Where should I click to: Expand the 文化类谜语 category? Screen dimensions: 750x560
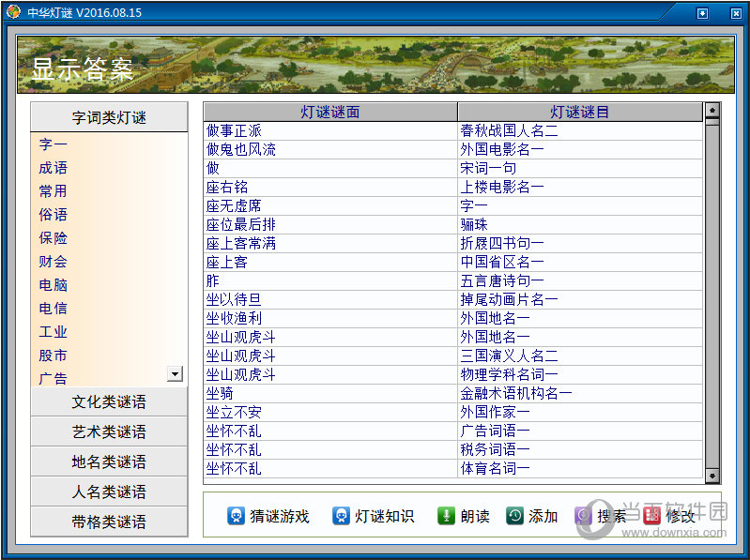point(109,401)
